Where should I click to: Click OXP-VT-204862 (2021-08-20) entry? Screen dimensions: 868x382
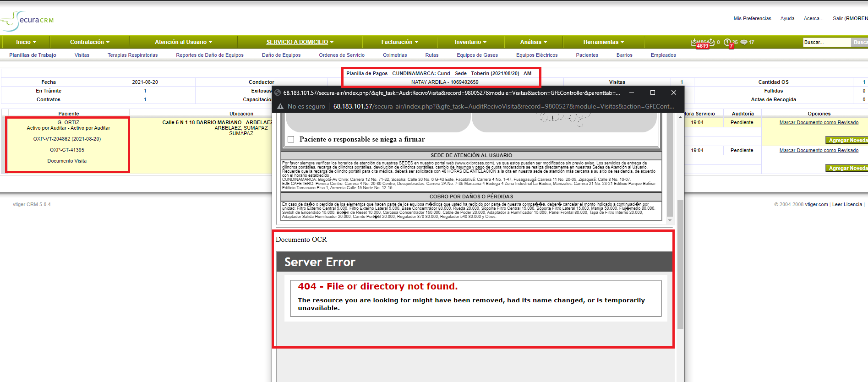click(x=67, y=139)
